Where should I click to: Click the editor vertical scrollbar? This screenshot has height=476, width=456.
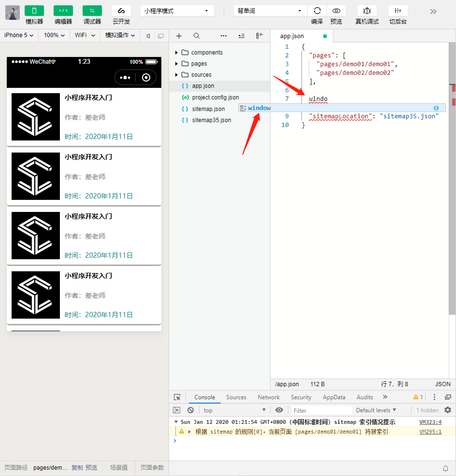pos(452,193)
